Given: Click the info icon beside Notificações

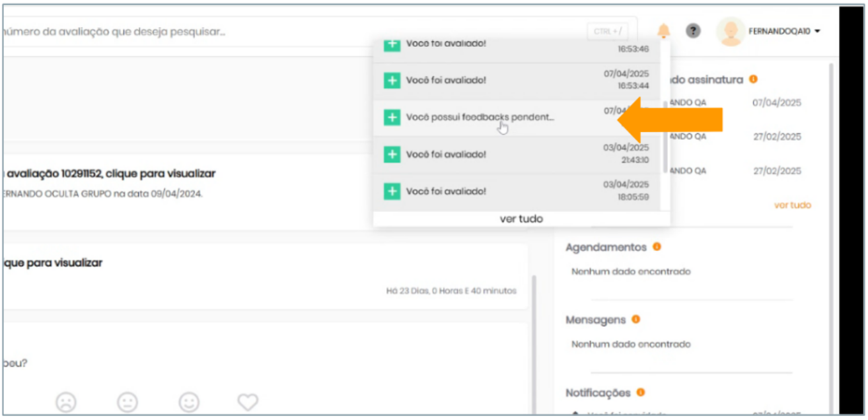Looking at the screenshot, I should click(640, 392).
